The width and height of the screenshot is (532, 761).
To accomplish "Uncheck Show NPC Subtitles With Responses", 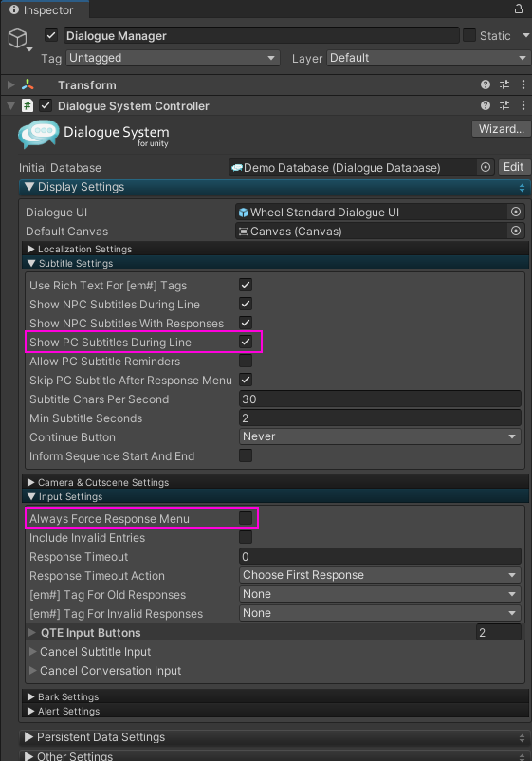I will tap(246, 323).
